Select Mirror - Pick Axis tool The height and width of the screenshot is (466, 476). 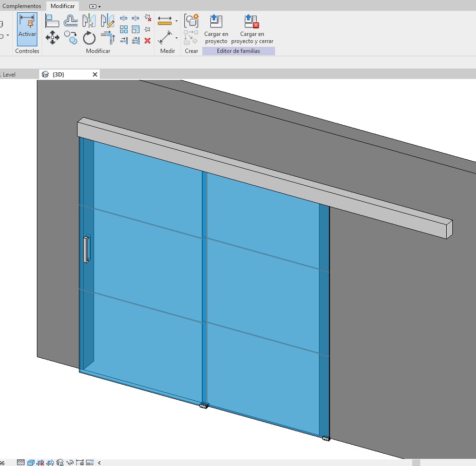[89, 21]
